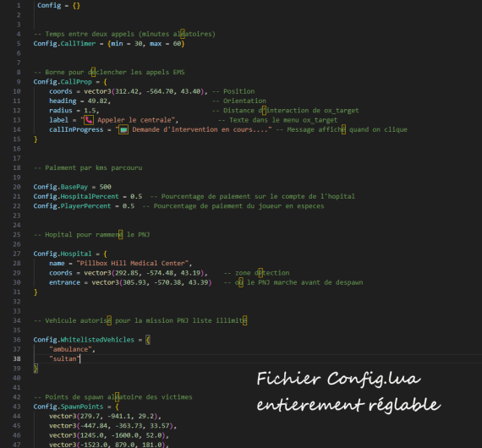The width and height of the screenshot is (482, 448).
Task: Click the "-- Orientation" comment
Action: click(x=239, y=101)
